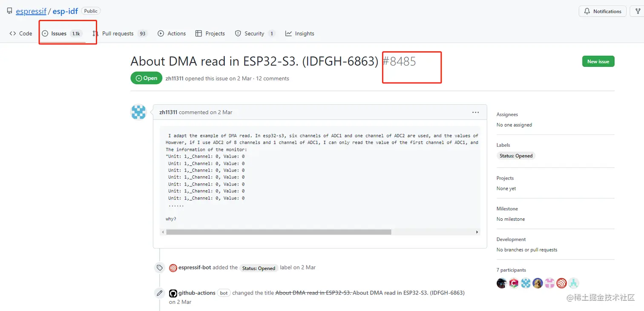Open the Insights tab
644x311 pixels.
(x=300, y=34)
